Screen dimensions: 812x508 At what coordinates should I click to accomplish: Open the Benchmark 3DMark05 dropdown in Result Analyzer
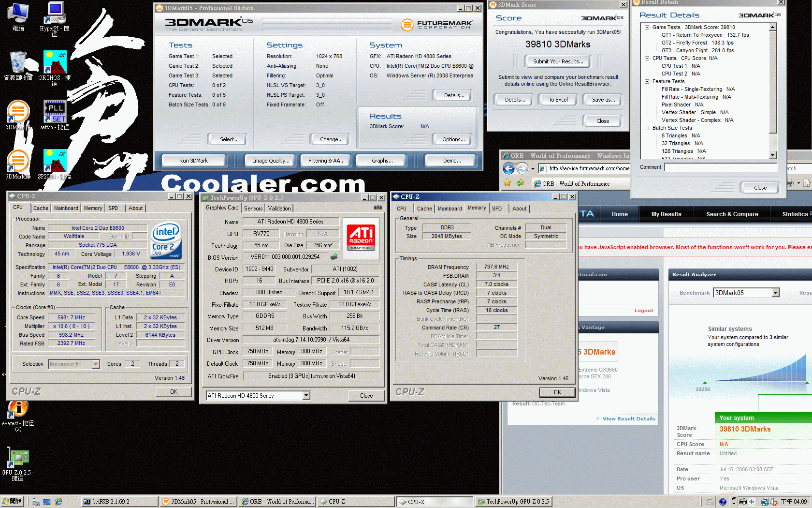775,293
